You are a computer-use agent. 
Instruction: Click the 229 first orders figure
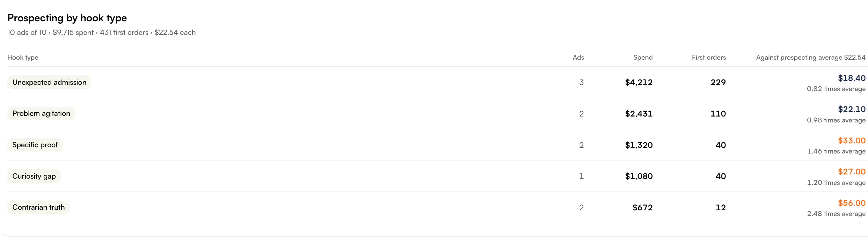coord(718,82)
